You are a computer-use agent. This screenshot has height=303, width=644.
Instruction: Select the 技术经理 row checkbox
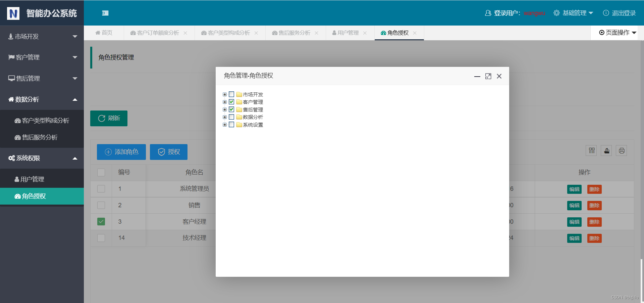click(101, 238)
